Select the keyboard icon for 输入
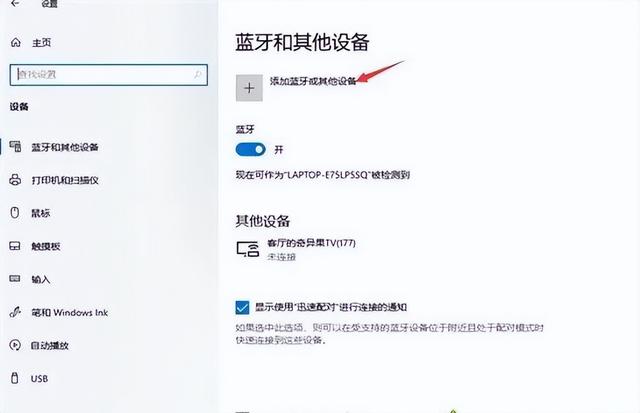This screenshot has width=640, height=413. (15, 279)
